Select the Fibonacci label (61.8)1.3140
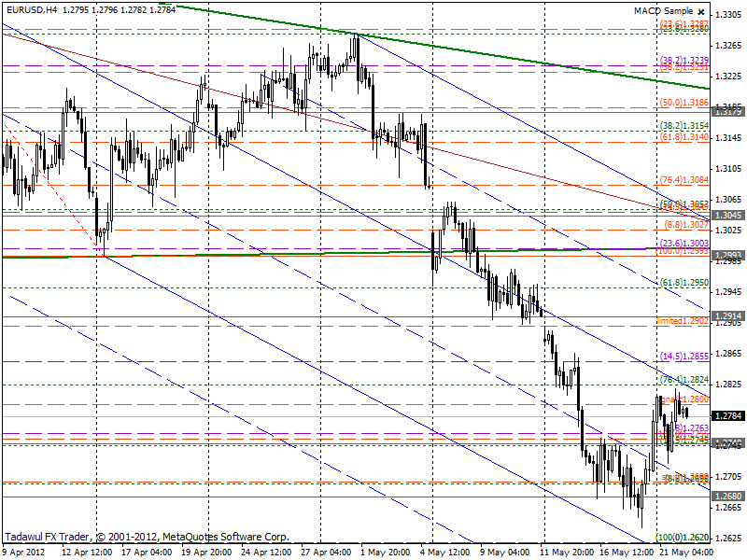The image size is (747, 560). [x=684, y=137]
